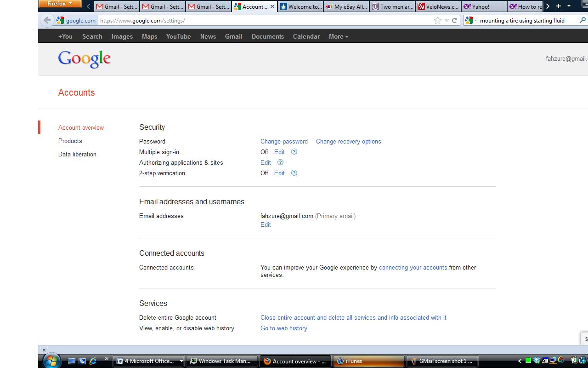Reload the page with the refresh icon

click(x=454, y=20)
